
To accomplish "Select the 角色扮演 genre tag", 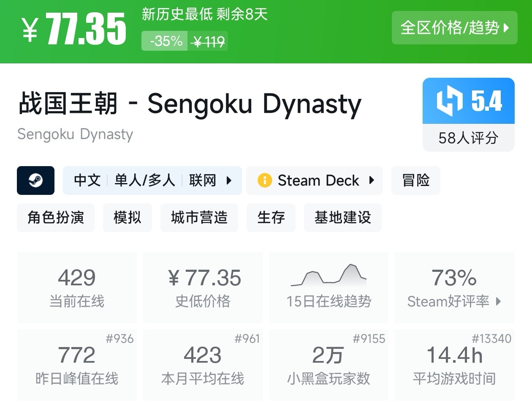I will click(x=56, y=218).
